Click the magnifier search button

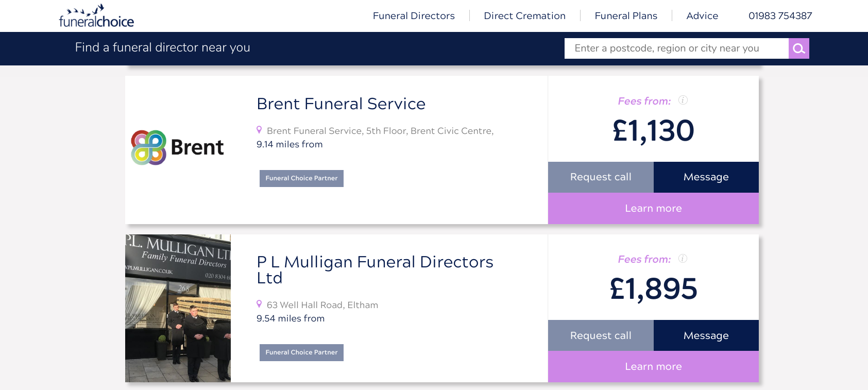point(799,48)
